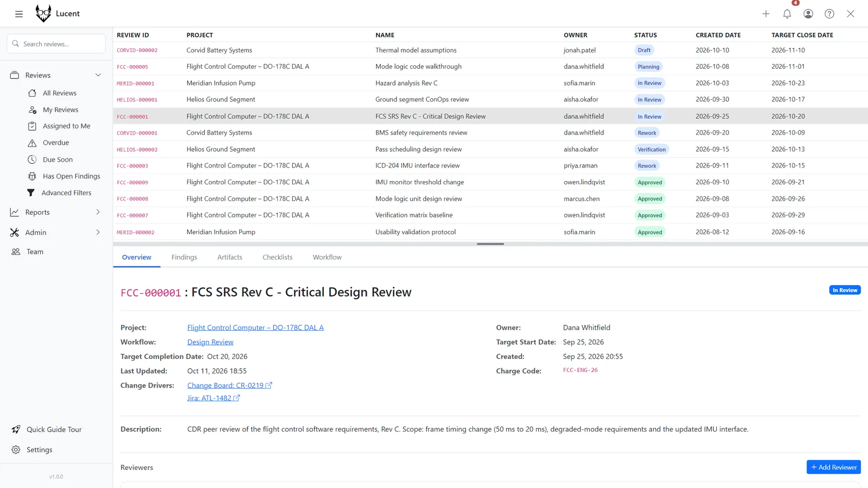Screen dimensions: 868x488
Task: Select review CORVID-000002
Action: pyautogui.click(x=137, y=50)
